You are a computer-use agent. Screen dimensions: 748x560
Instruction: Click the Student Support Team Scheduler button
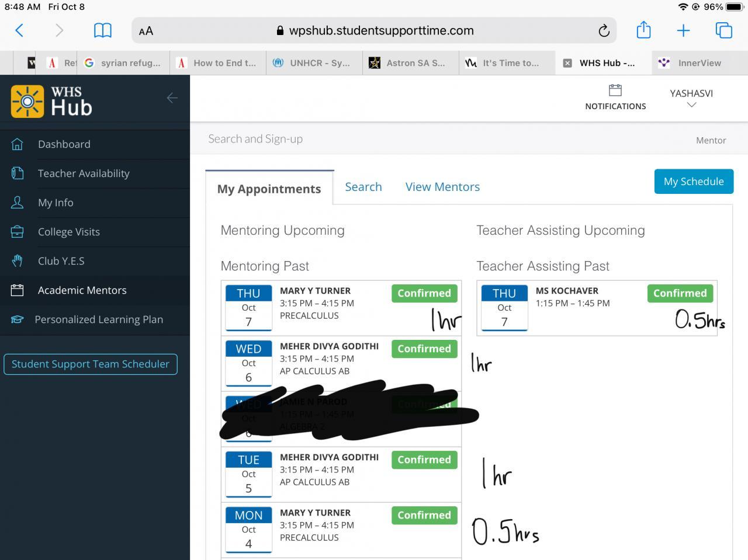91,364
